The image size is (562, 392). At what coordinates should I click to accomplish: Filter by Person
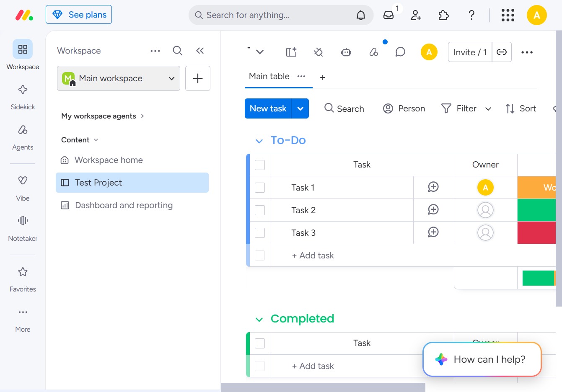(404, 109)
